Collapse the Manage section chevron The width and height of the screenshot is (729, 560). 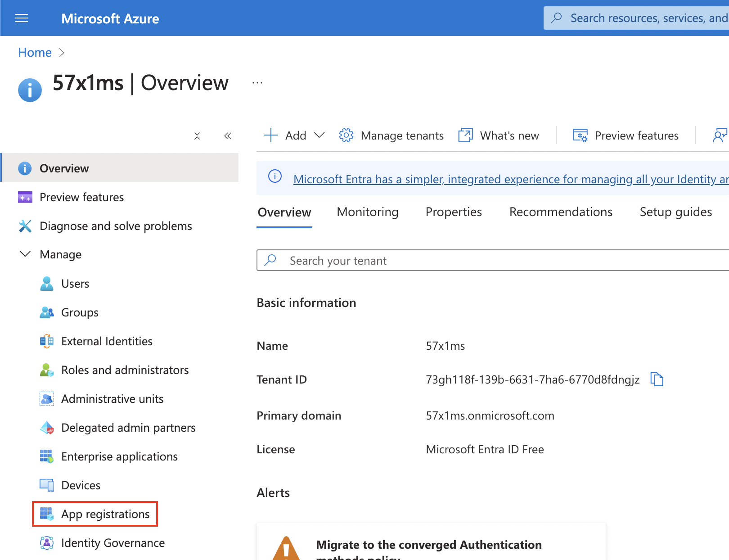pyautogui.click(x=26, y=254)
